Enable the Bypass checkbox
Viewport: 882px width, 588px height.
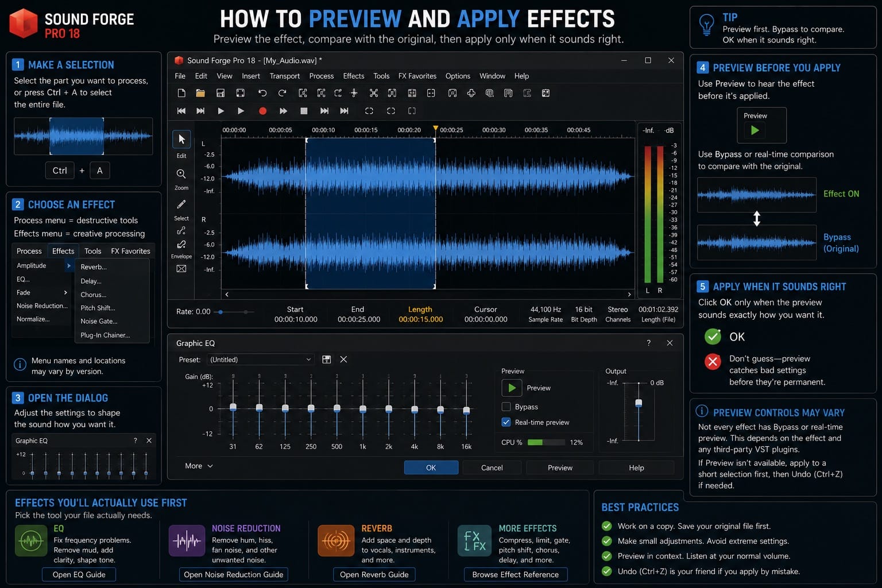coord(506,407)
